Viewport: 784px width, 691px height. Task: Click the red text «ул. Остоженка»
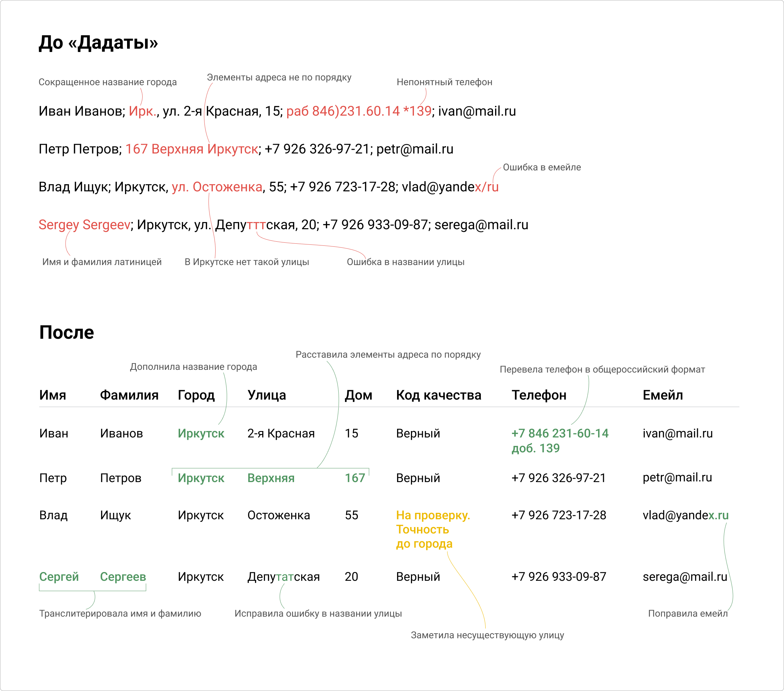pos(217,187)
